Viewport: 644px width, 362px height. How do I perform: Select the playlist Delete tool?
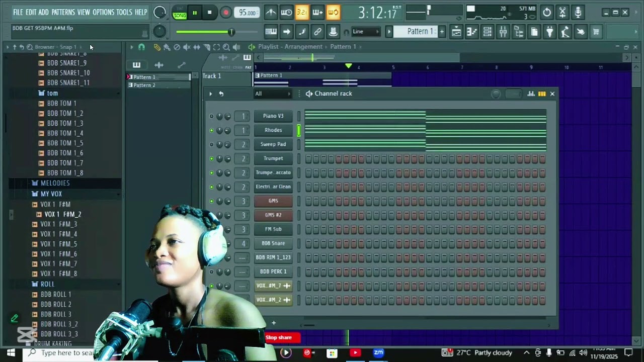[x=177, y=47]
